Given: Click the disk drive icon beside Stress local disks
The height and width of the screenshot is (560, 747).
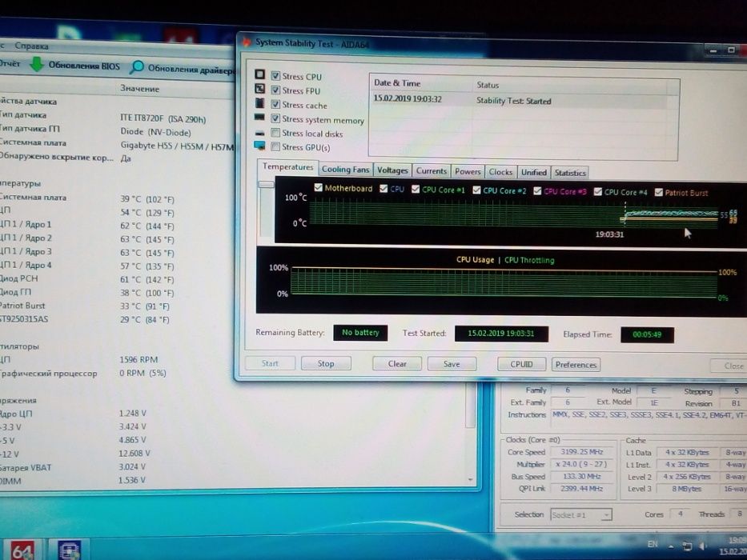Looking at the screenshot, I should click(x=259, y=133).
